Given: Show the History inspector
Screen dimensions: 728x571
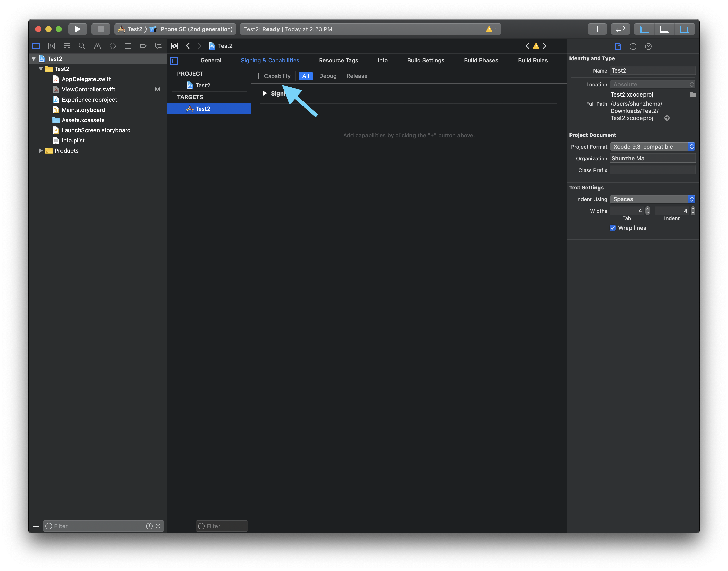Looking at the screenshot, I should pyautogui.click(x=633, y=46).
